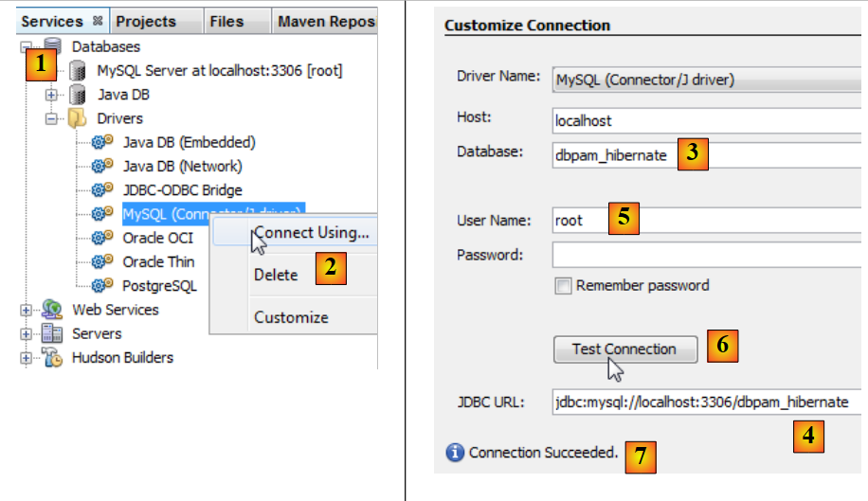Click the Web Services globe icon
The width and height of the screenshot is (868, 501).
point(53,310)
